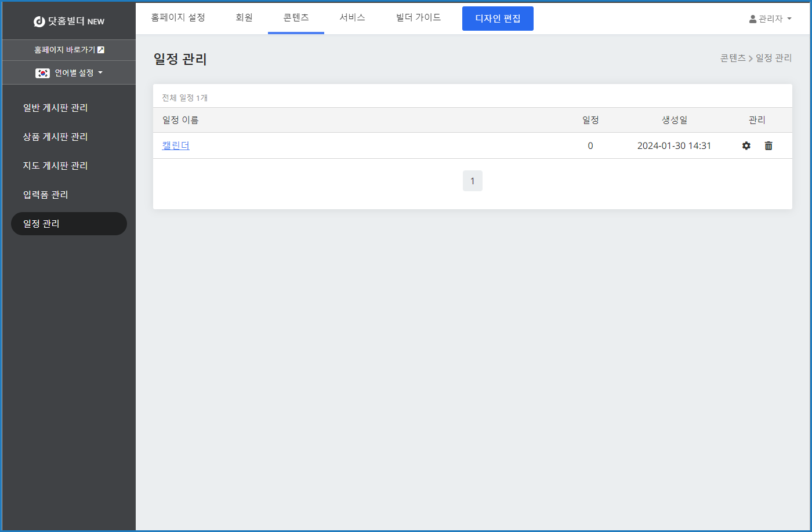The width and height of the screenshot is (812, 532).
Task: Select the 콘텐츠 top menu tab
Action: point(296,17)
